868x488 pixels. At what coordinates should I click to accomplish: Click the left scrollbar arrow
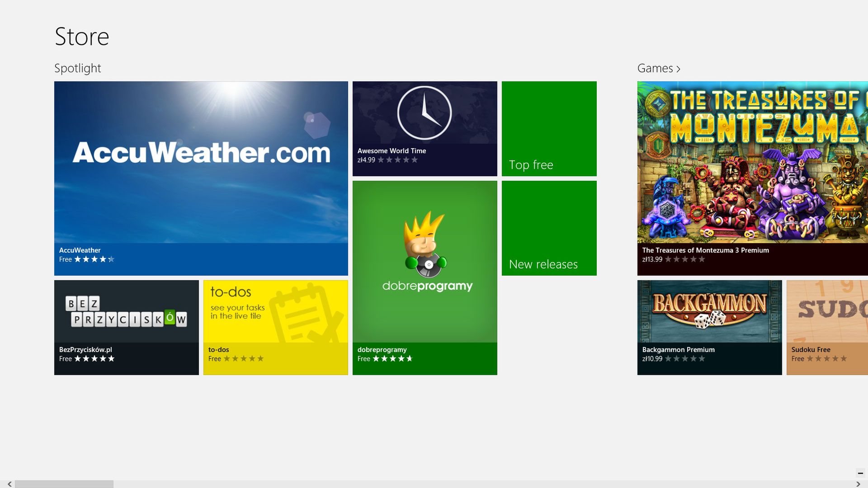coord(9,484)
